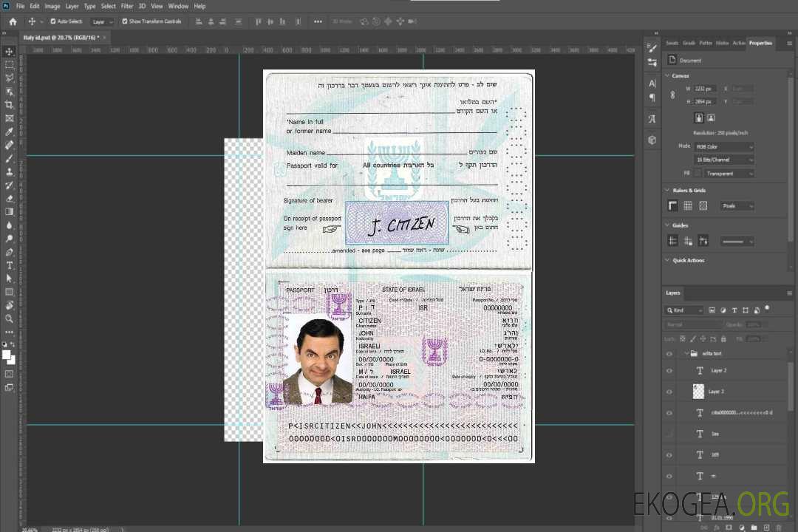Open the File menu
The image size is (798, 532).
point(21,6)
